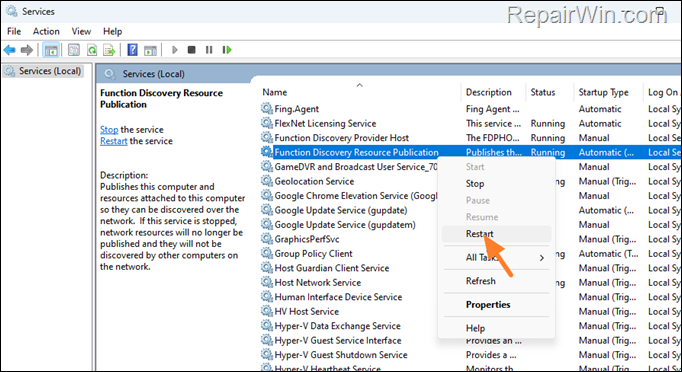Click gear icon of Human Interface Device Service
Screen dimensions: 682x372
pyautogui.click(x=266, y=297)
